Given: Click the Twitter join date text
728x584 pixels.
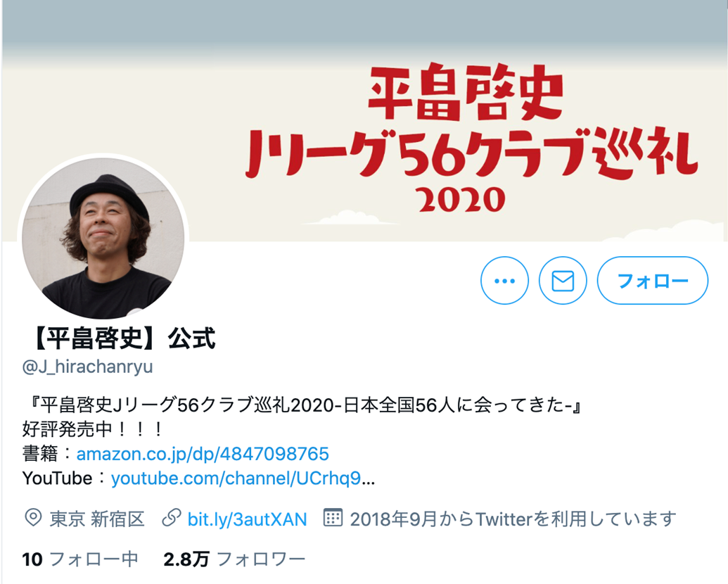Looking at the screenshot, I should point(513,519).
